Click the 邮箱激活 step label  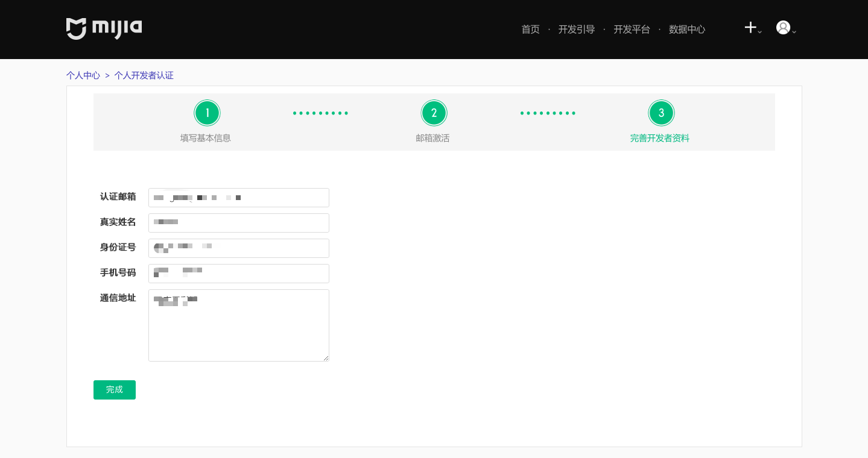tap(433, 138)
